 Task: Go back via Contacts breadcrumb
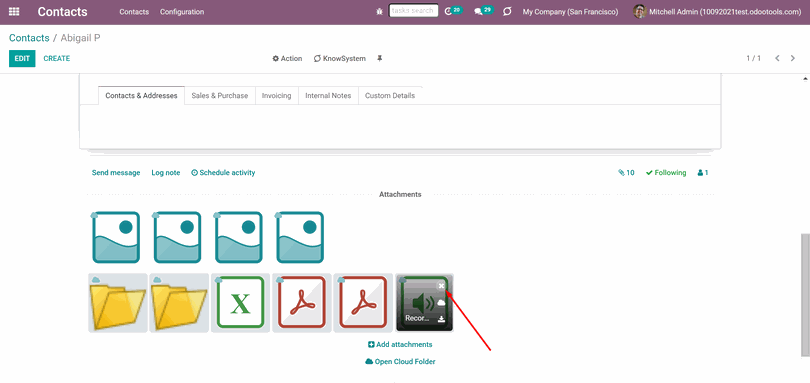(29, 38)
